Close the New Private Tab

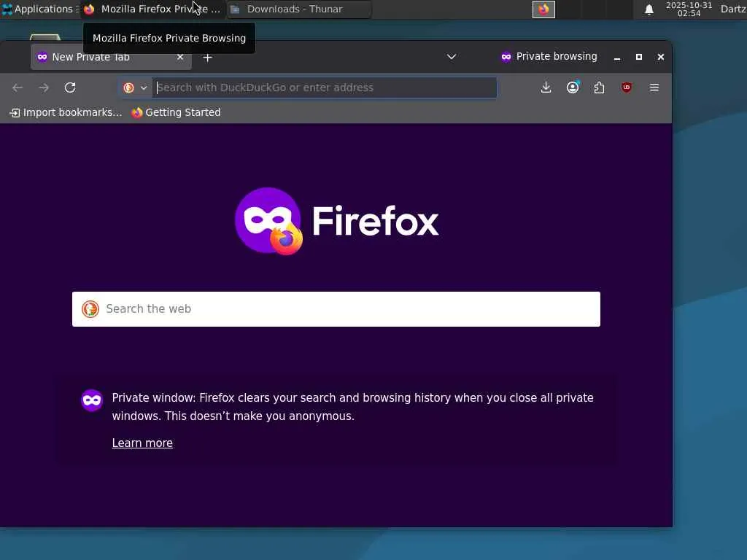click(x=180, y=57)
